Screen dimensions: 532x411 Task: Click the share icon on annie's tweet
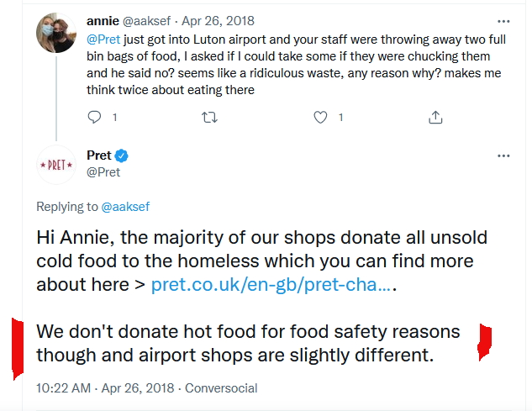tap(435, 118)
